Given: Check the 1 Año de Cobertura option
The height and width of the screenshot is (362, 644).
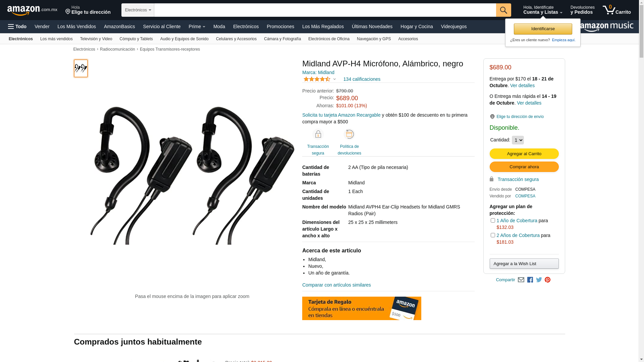Looking at the screenshot, I should point(493,221).
